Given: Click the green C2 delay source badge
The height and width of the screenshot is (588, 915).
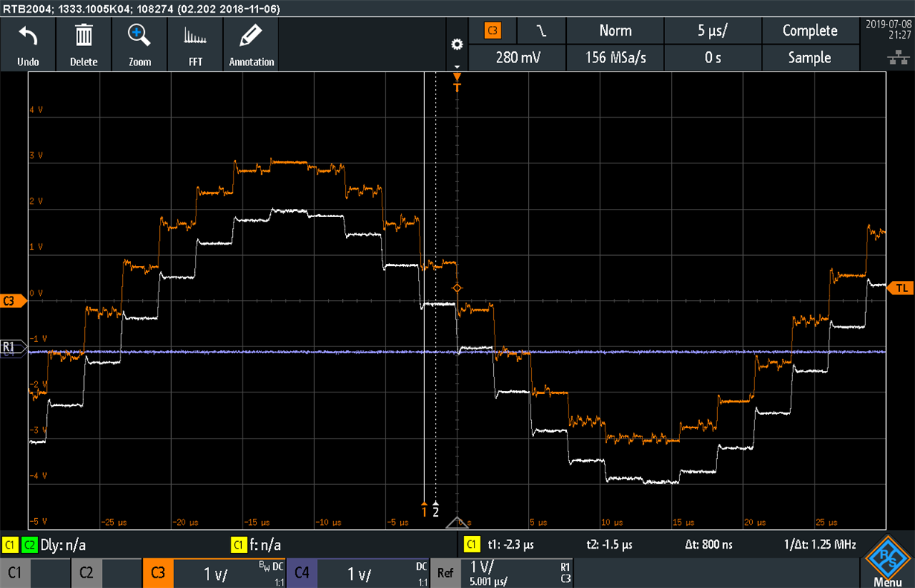Looking at the screenshot, I should click(29, 545).
